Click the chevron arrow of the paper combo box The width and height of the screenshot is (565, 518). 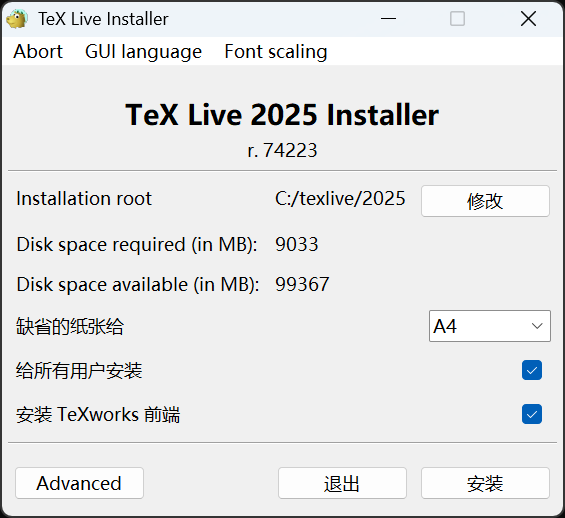tap(537, 326)
